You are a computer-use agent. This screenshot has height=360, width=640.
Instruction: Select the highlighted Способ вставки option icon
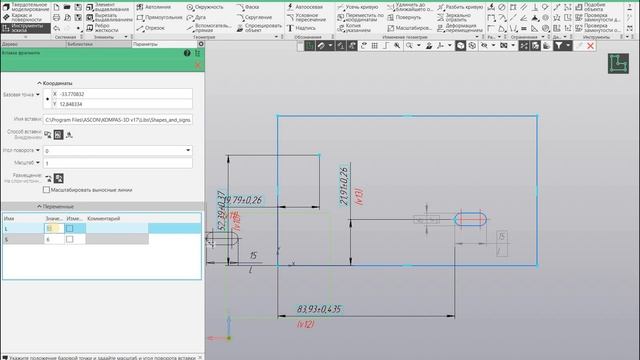point(58,134)
